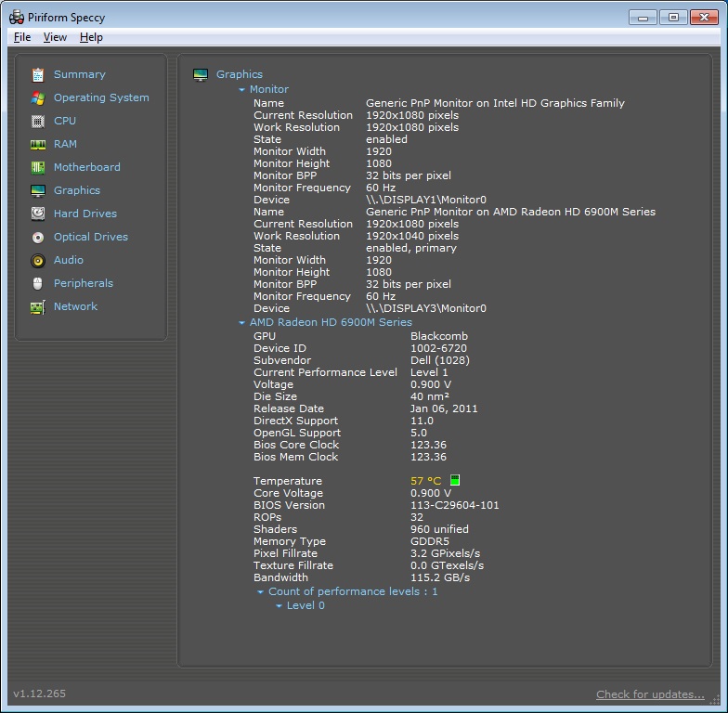Go to Summary section
The image size is (728, 713).
pyautogui.click(x=80, y=74)
